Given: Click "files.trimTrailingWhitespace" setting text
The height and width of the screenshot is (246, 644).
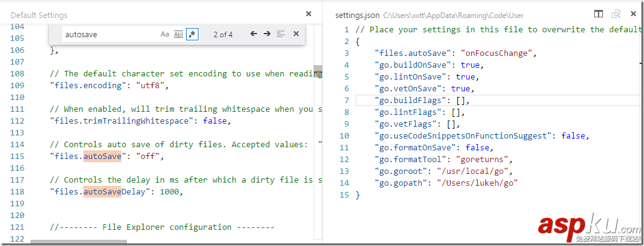Looking at the screenshot, I should pos(121,121).
